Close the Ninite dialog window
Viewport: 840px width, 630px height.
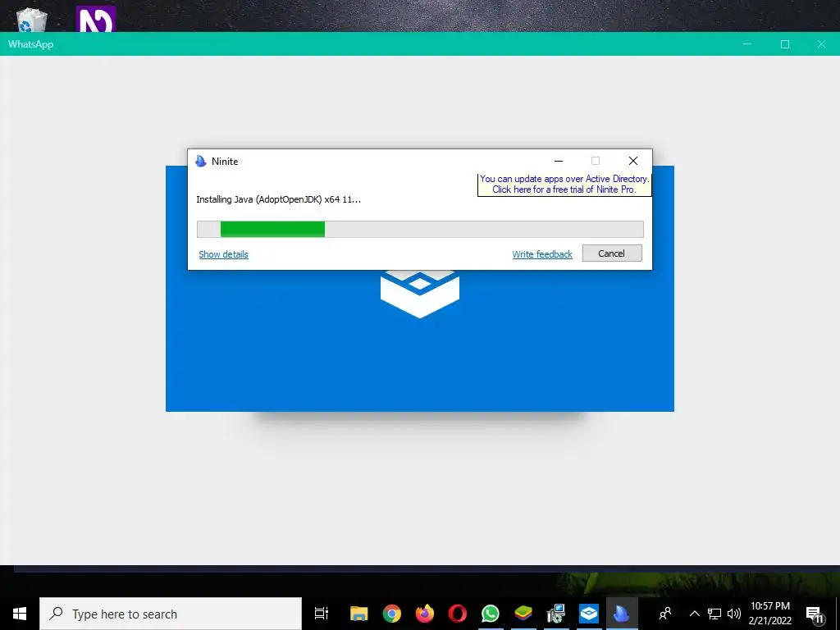632,161
